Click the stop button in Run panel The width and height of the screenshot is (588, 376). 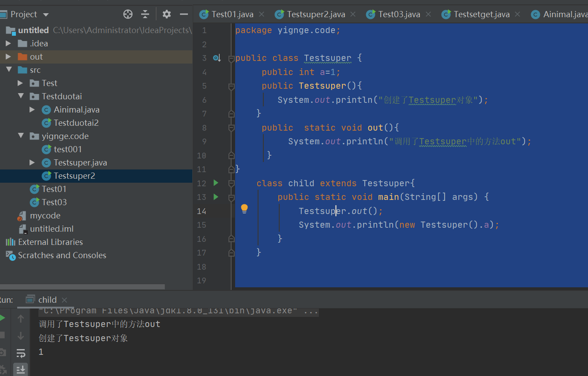(x=2, y=335)
